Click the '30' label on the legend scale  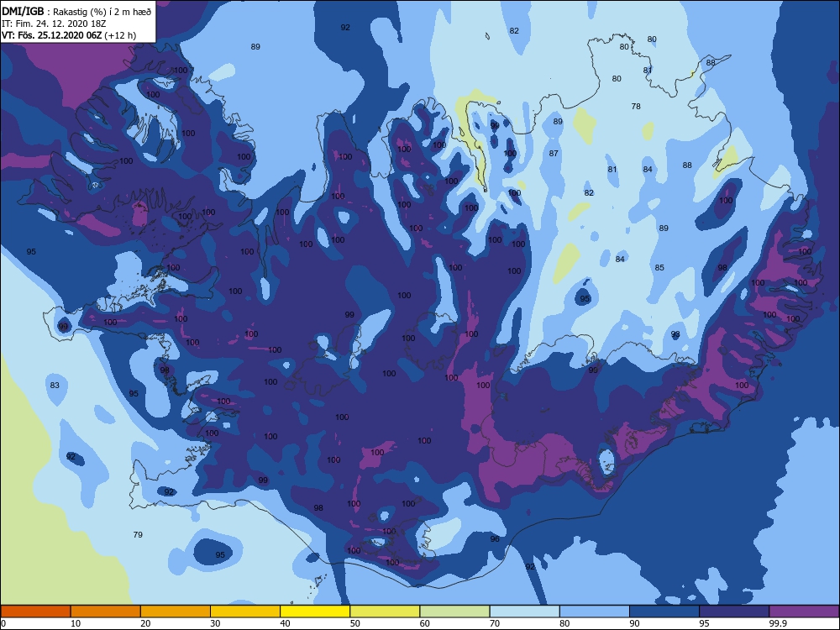[x=215, y=623]
